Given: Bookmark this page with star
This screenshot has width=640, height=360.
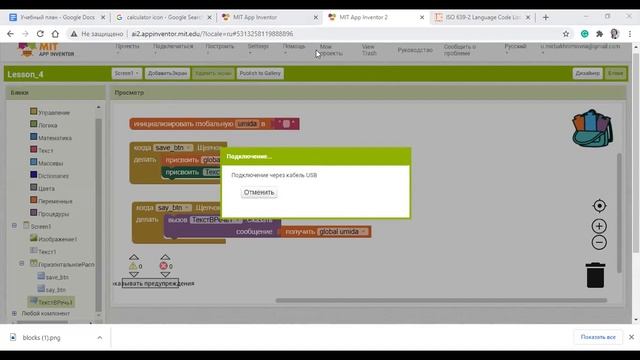Looking at the screenshot, I should [566, 34].
